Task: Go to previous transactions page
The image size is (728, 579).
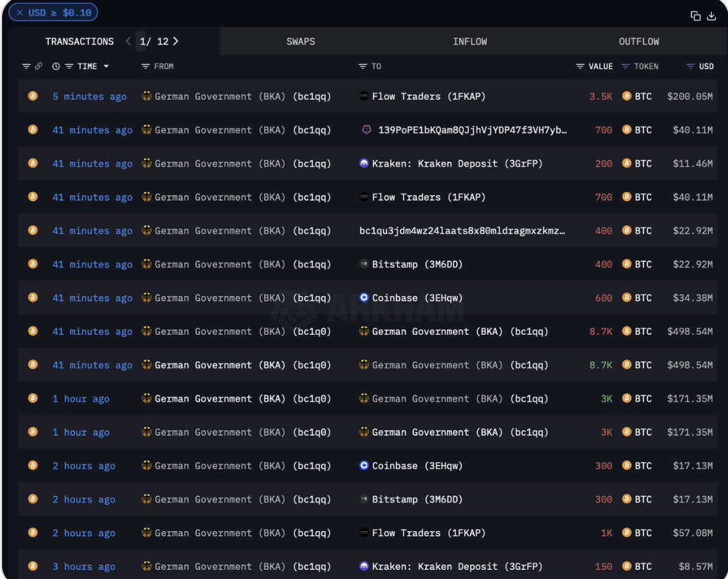Action: click(128, 42)
